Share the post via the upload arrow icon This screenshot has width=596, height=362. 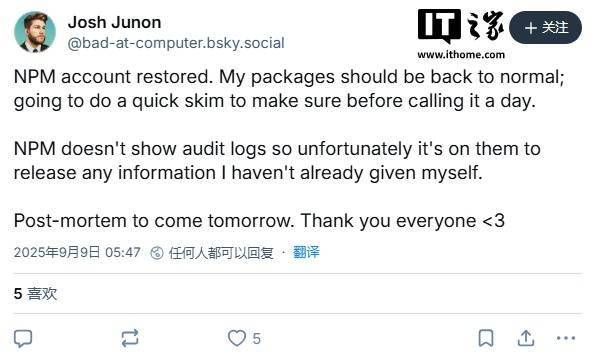tap(526, 338)
